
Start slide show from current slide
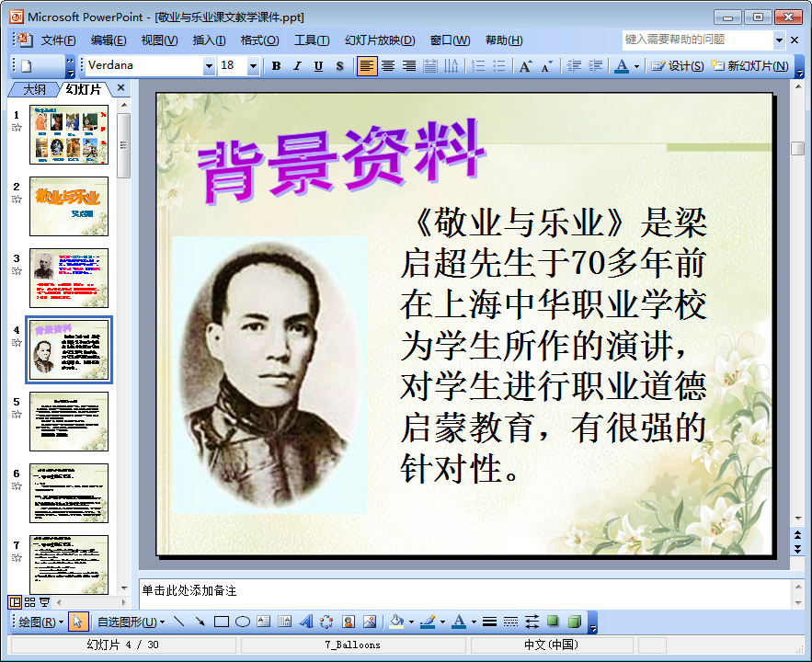tap(44, 602)
